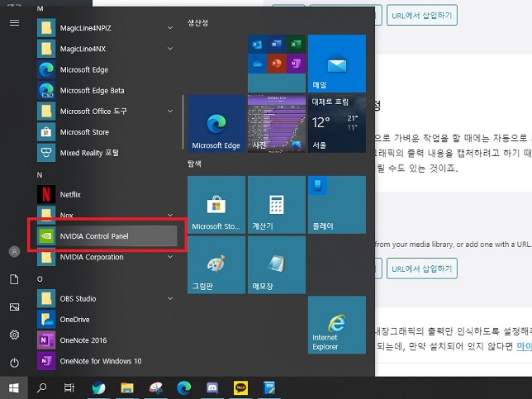The image size is (532, 399).
Task: Open the 계산기 calculator tile
Action: coord(277,205)
